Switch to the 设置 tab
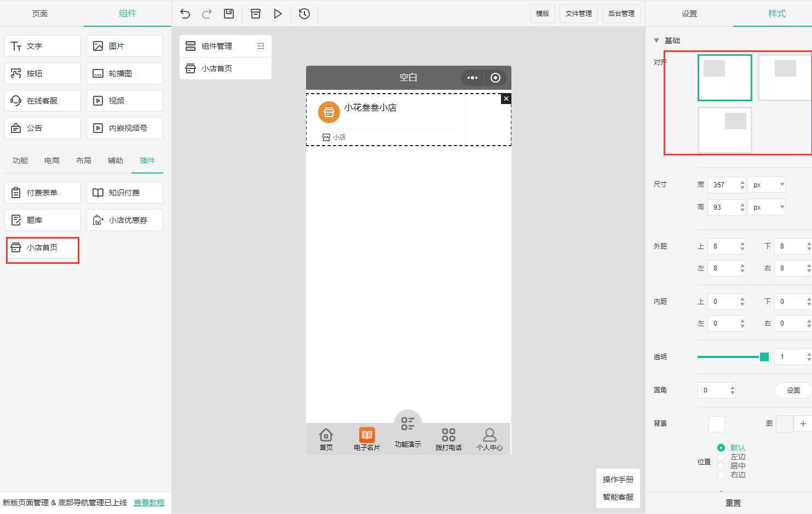This screenshot has height=514, width=812. [689, 14]
